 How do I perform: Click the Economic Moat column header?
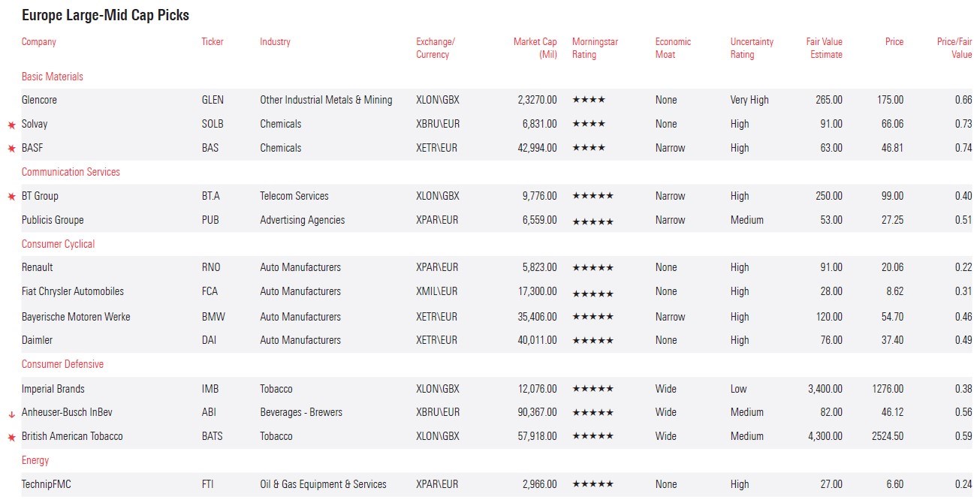(672, 48)
